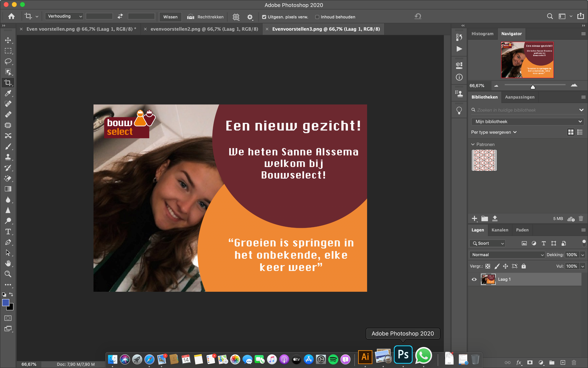The height and width of the screenshot is (368, 588).
Task: Open the Search icon top right
Action: pyautogui.click(x=550, y=16)
